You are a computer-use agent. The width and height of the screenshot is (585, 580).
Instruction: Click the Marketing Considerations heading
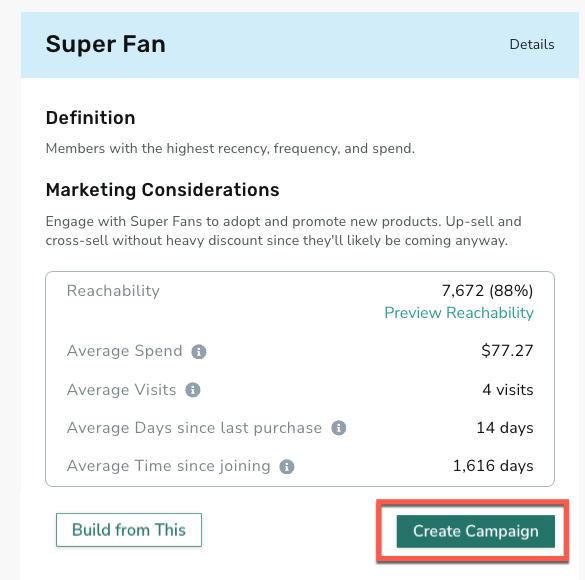pyautogui.click(x=162, y=190)
